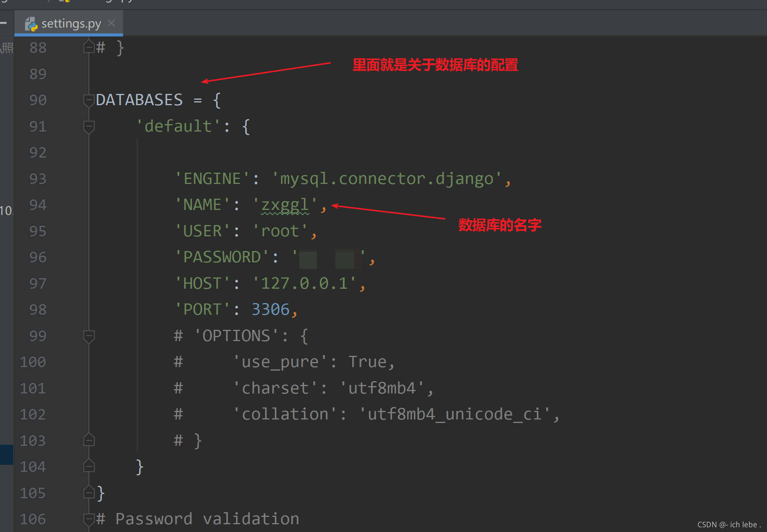Click the commented 'use_pure' line
Screen dimensions: 767x532
[x=285, y=362]
